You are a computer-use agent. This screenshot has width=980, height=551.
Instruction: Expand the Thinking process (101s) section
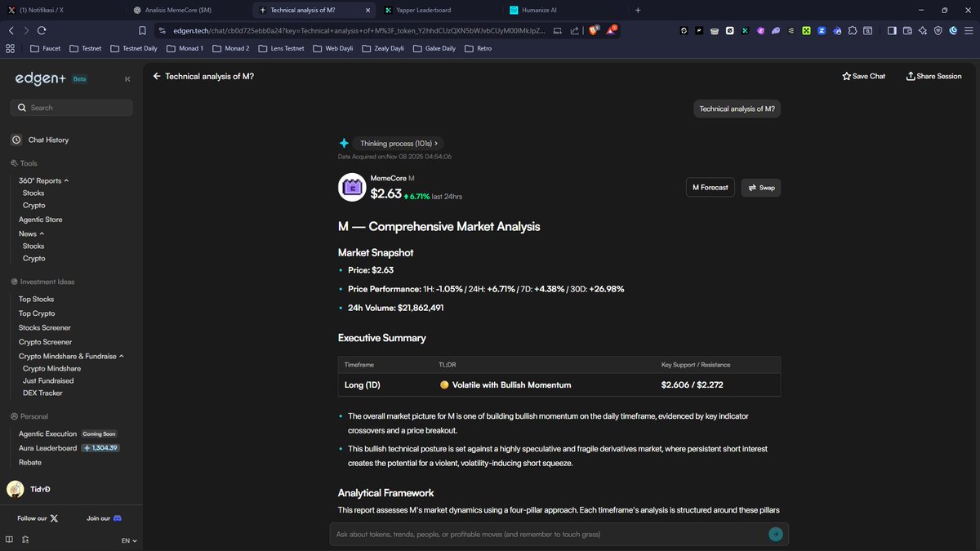coord(399,143)
